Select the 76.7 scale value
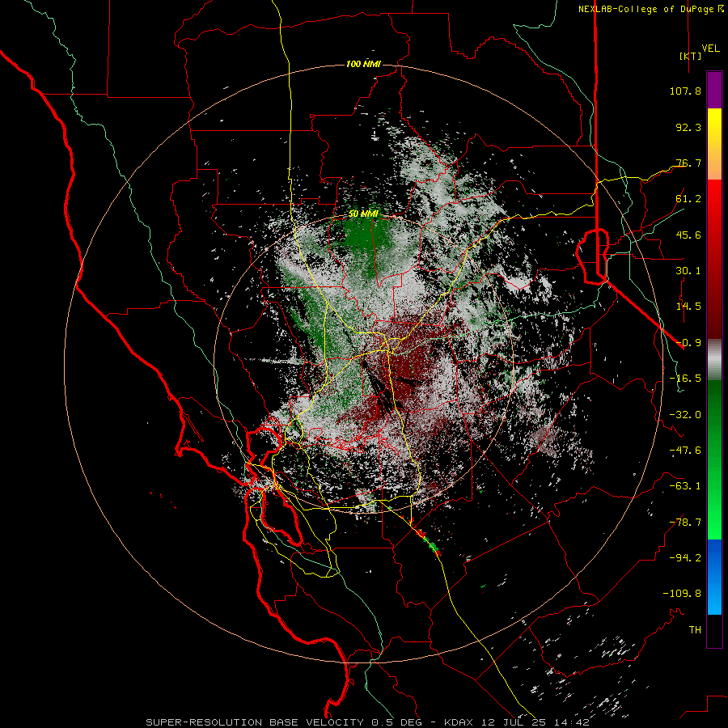The height and width of the screenshot is (728, 728). click(688, 163)
